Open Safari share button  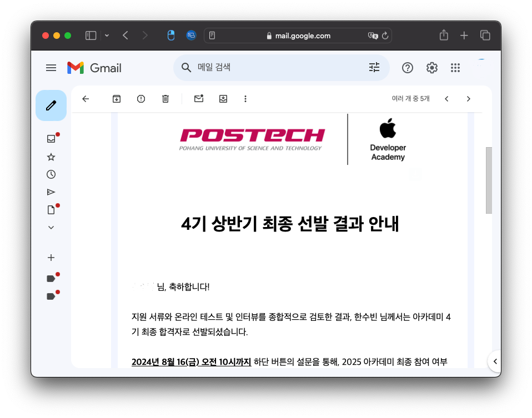tap(444, 35)
